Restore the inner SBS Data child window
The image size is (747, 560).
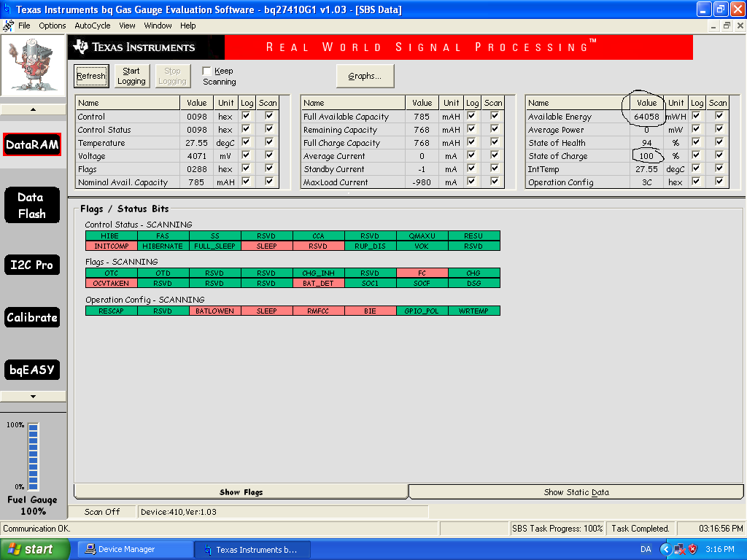(727, 26)
